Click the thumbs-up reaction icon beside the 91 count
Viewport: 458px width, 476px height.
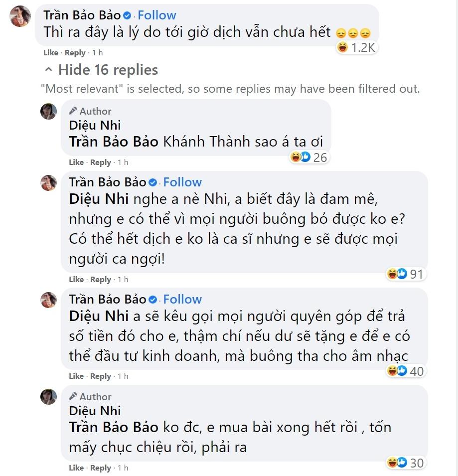pos(402,274)
